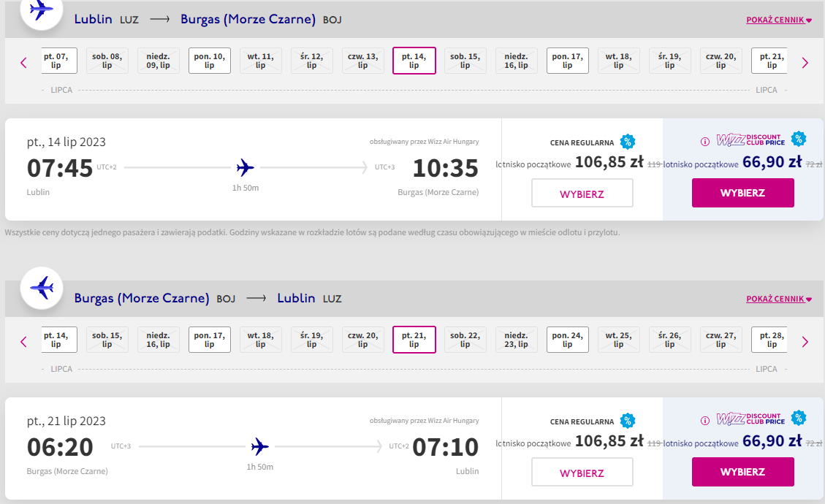Click the plane icon beside Lublin–Burgas route
Screen dimensions: 825x504
pos(42,10)
